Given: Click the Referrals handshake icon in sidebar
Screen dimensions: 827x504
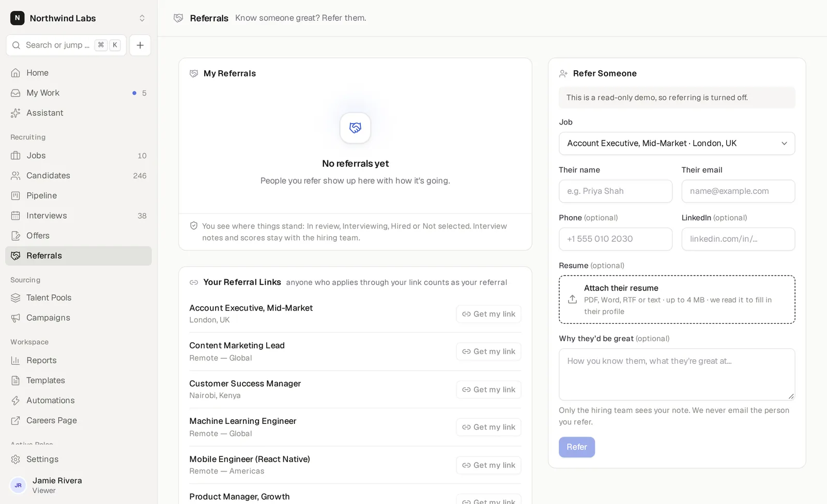Looking at the screenshot, I should [x=16, y=256].
